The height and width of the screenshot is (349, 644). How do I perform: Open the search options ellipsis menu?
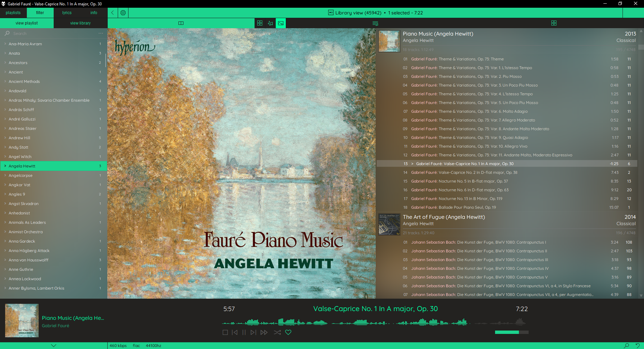101,34
